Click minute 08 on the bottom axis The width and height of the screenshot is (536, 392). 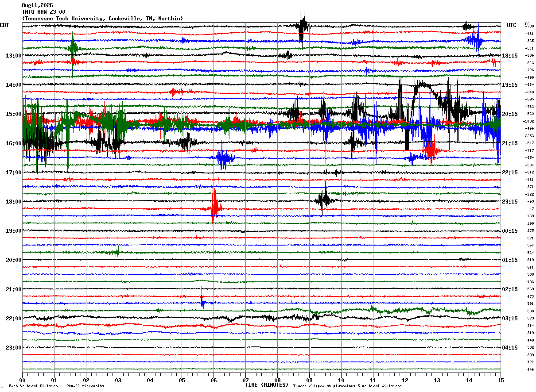(x=277, y=380)
